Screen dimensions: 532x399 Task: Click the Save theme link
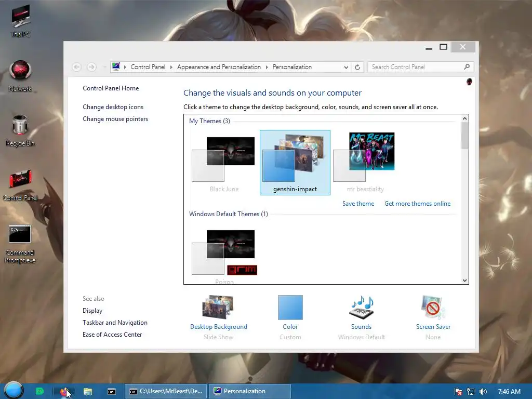(x=358, y=204)
